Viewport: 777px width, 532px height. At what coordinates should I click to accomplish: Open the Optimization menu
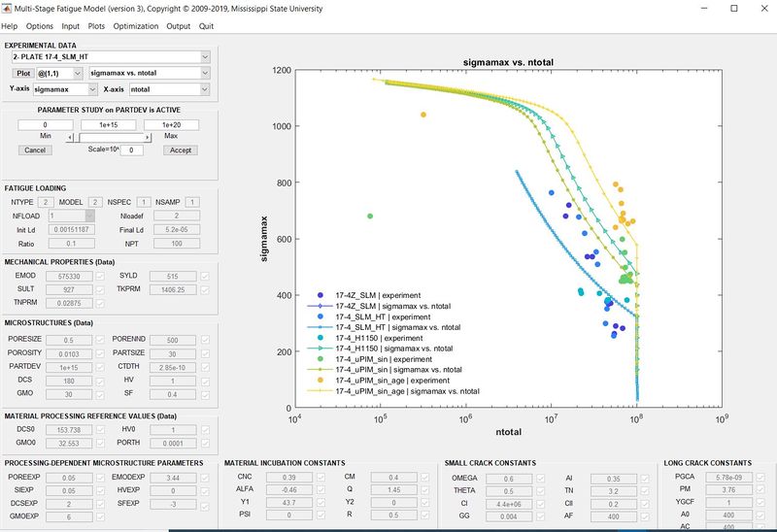(135, 26)
